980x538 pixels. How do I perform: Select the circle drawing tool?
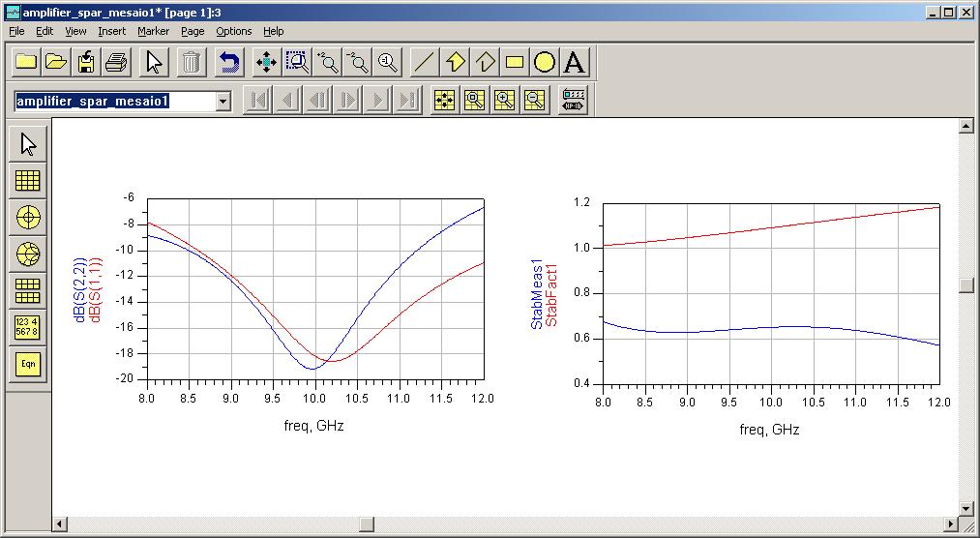(545, 63)
